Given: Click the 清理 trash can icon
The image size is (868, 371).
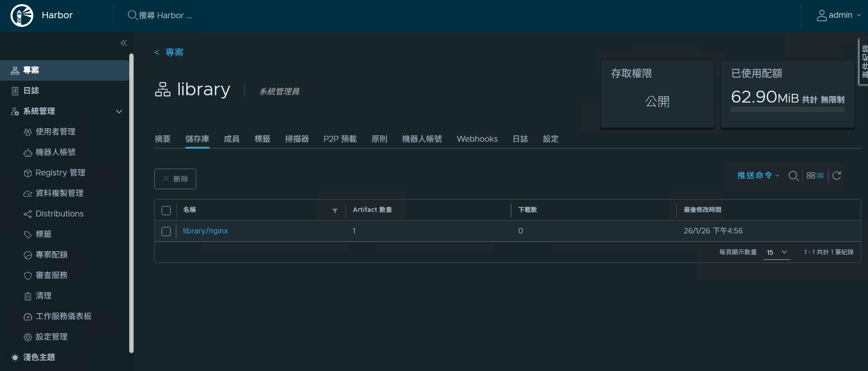Looking at the screenshot, I should pyautogui.click(x=28, y=296).
